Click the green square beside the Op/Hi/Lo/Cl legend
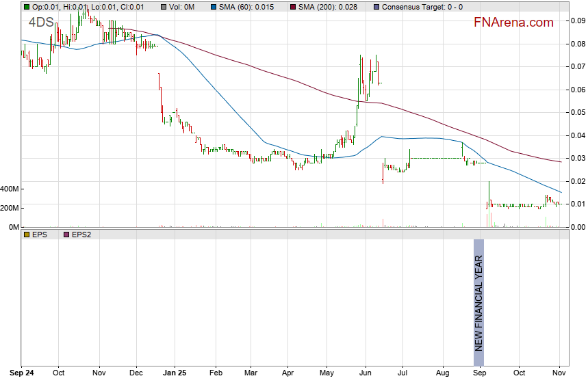 coord(27,6)
